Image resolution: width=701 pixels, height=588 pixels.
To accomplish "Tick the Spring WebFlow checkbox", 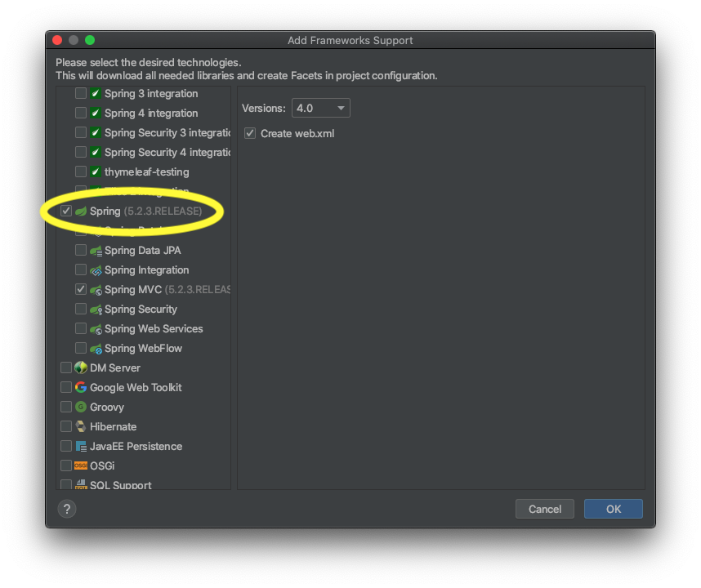I will [x=81, y=349].
